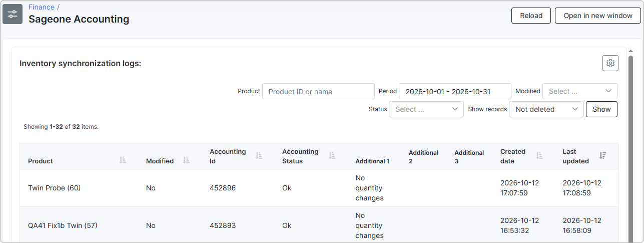The width and height of the screenshot is (644, 243).
Task: Sort by Accounting Id column icon
Action: [259, 156]
